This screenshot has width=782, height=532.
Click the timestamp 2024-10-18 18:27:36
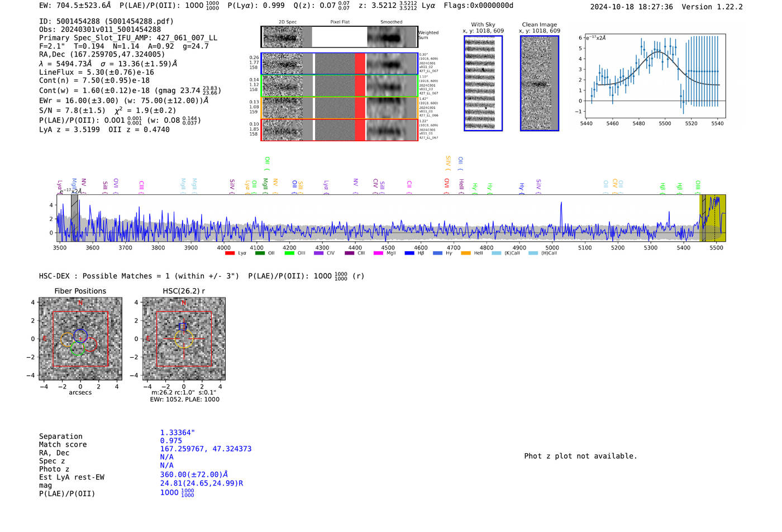[631, 7]
